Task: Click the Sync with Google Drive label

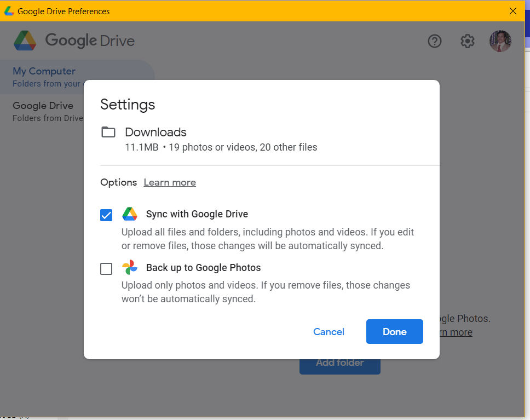Action: [x=197, y=214]
